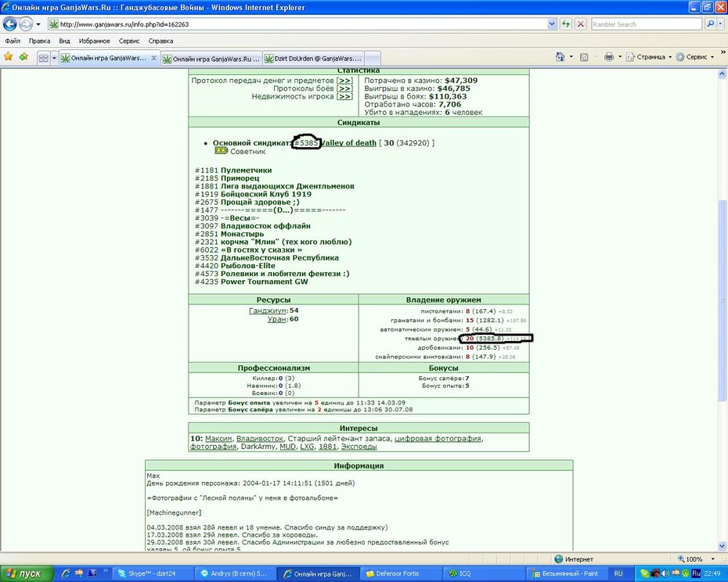This screenshot has width=728, height=582.
Task: Open the Power Tournament GW syndicate entry
Action: pyautogui.click(x=264, y=282)
